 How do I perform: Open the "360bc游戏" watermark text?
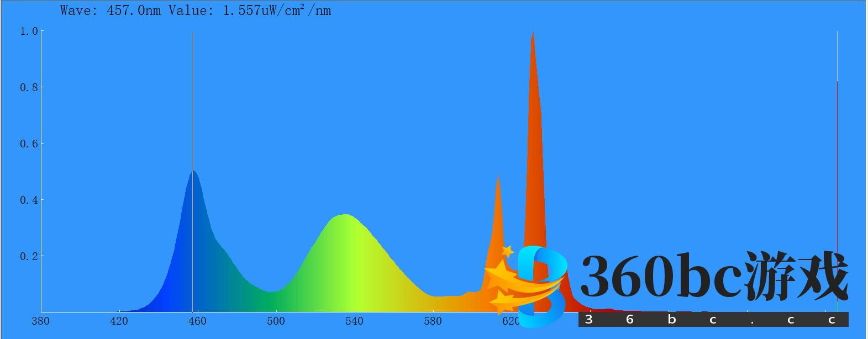pyautogui.click(x=714, y=276)
